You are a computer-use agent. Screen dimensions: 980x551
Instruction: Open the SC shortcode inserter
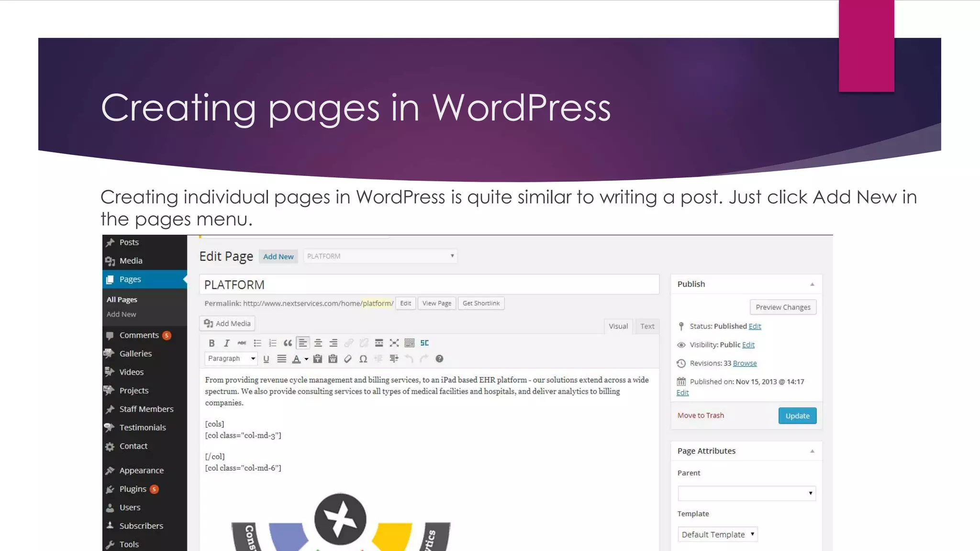[x=424, y=343]
